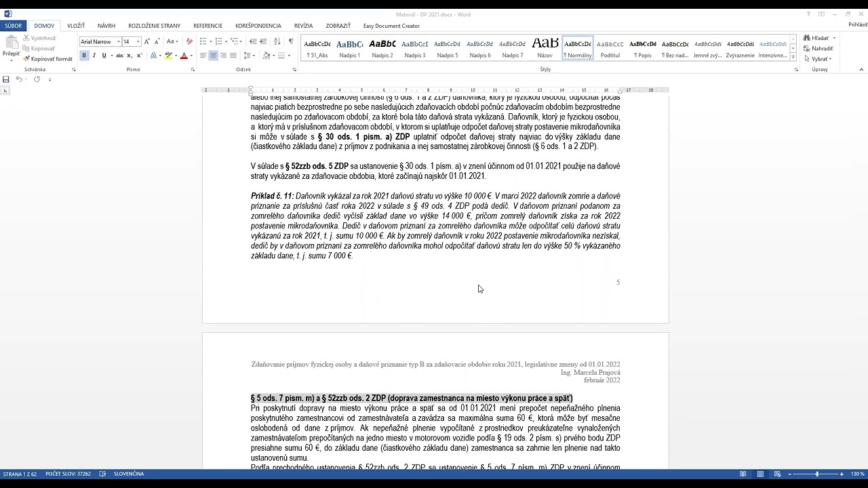Switch to VLOŽIŤ tab
Screen dimensions: 868x488
point(76,26)
